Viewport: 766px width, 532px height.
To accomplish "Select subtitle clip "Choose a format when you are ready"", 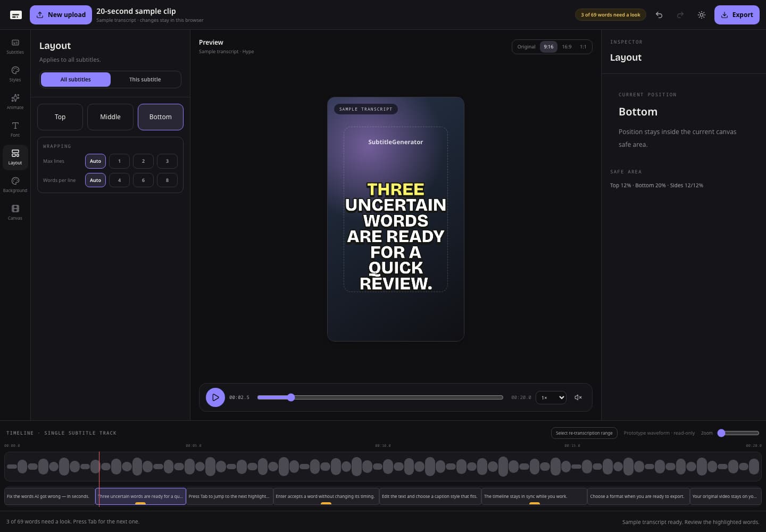I will pyautogui.click(x=638, y=496).
